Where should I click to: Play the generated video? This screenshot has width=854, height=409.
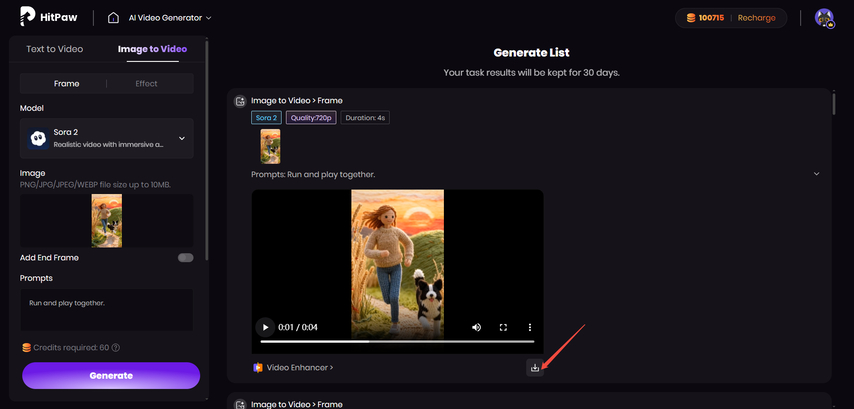(x=265, y=327)
